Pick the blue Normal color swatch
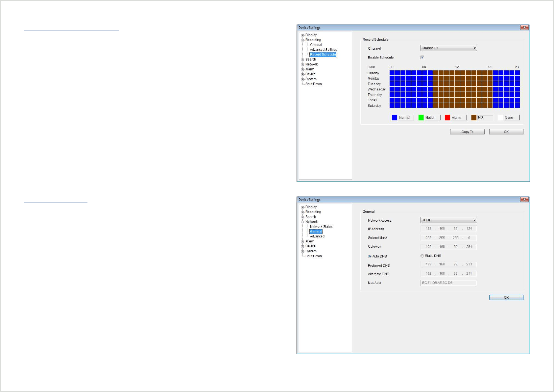Viewport: 554px width, 392px height. click(395, 118)
